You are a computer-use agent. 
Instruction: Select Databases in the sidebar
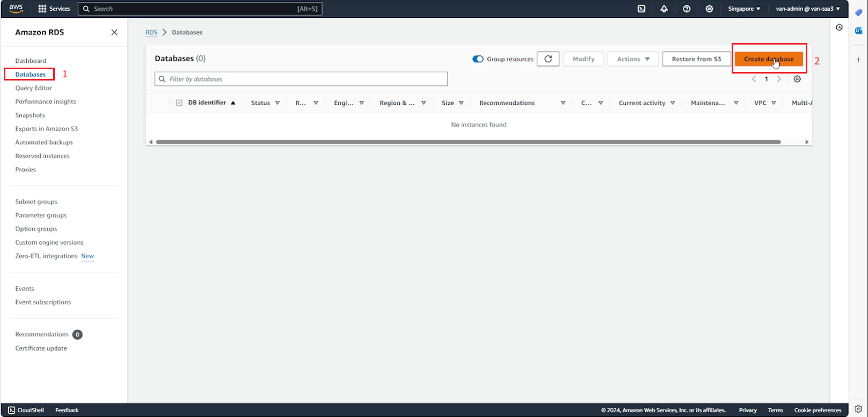31,74
